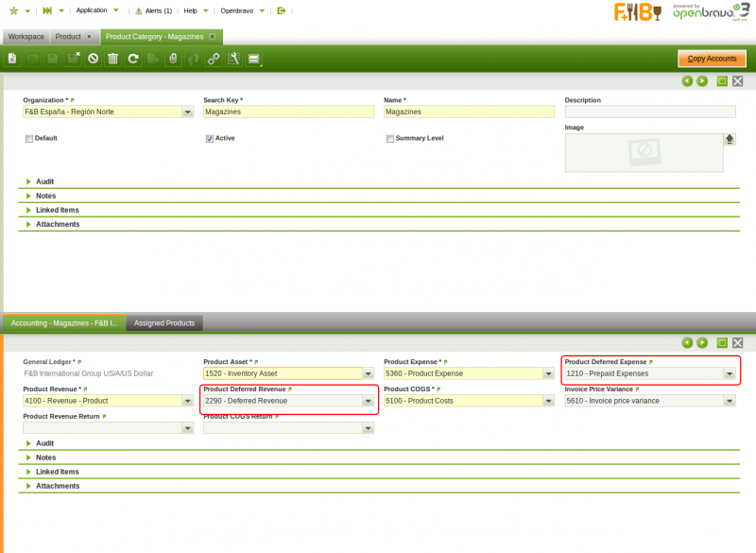
Task: Click the Undo changes toolbar icon
Action: click(93, 59)
